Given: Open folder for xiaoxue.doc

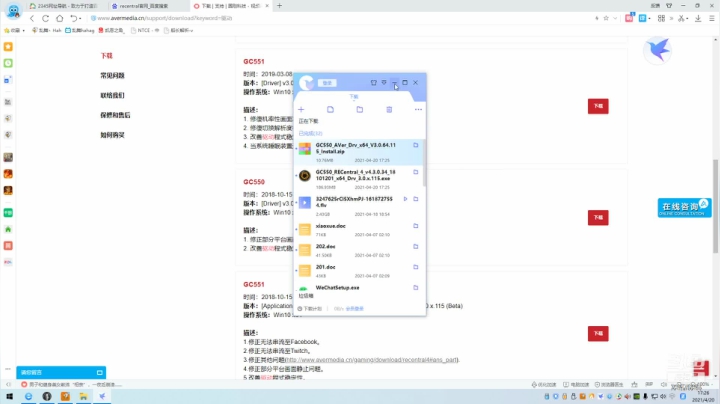Looking at the screenshot, I should pyautogui.click(x=416, y=226).
